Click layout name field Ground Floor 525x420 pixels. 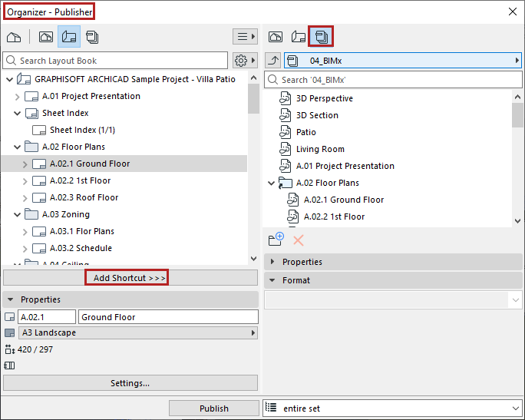168,317
